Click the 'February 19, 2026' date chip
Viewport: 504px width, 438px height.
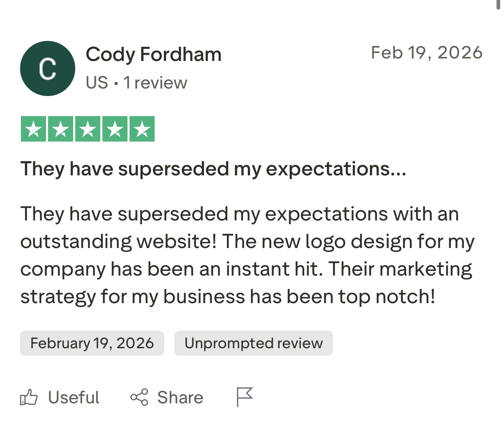(x=92, y=343)
